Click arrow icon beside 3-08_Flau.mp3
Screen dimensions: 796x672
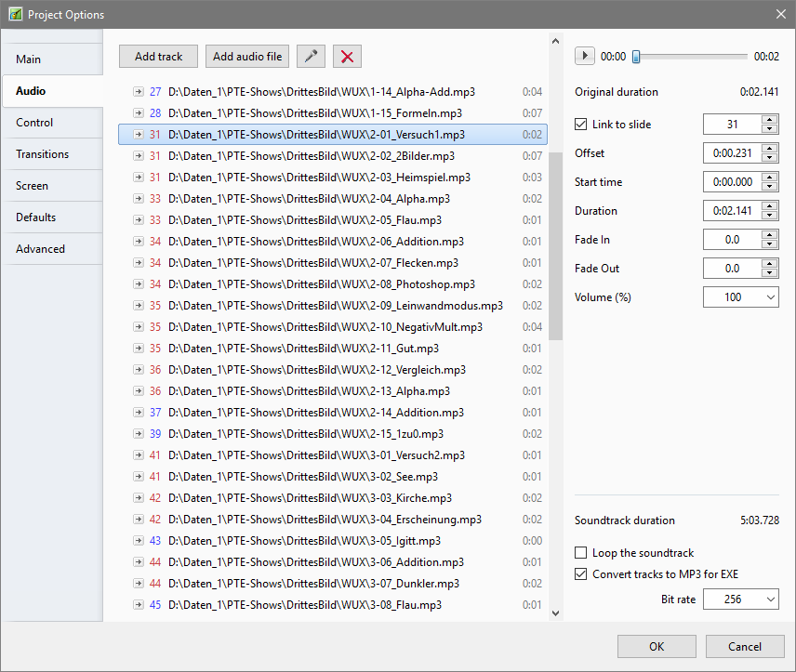pyautogui.click(x=139, y=605)
